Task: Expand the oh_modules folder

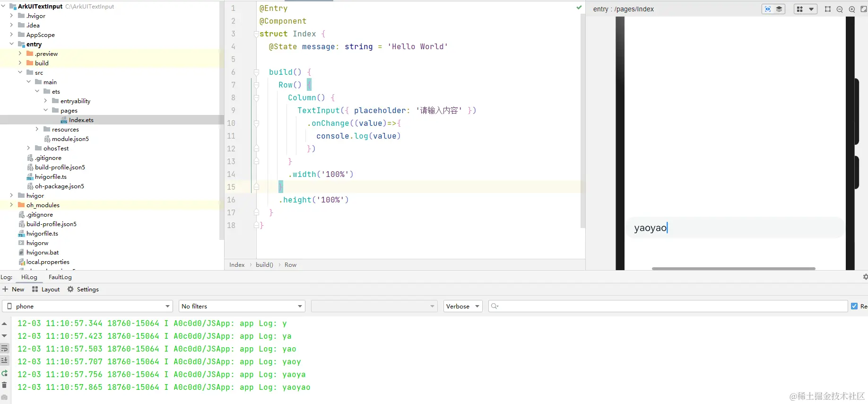Action: coord(11,205)
